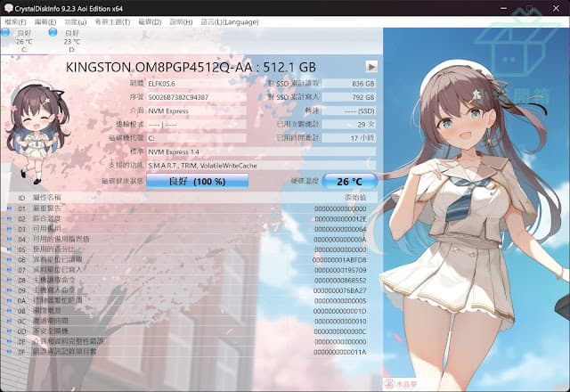This screenshot has width=570, height=392.
Task: Click the power-on count value 29 次
Action: tap(348, 125)
